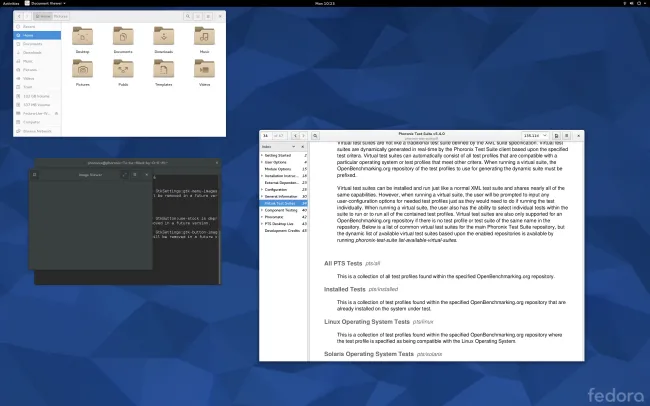Open Image Viewer hamburger menu
This screenshot has width=650, height=406.
coord(135,175)
